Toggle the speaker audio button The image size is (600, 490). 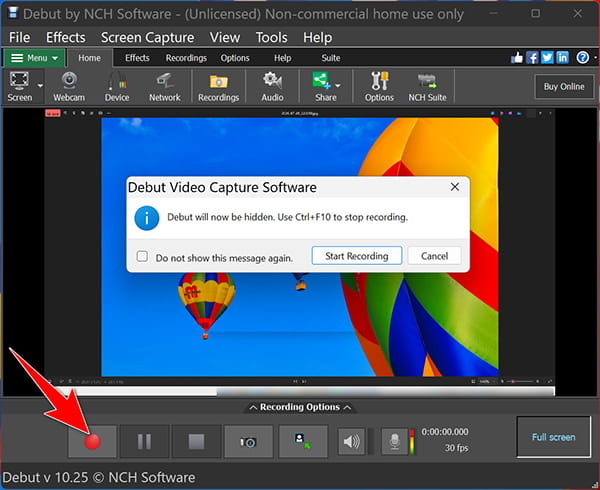(x=351, y=441)
